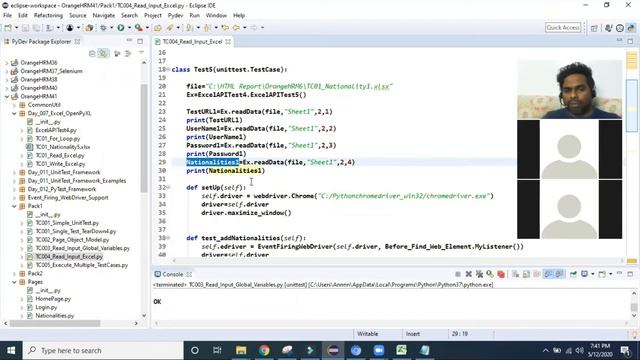The width and height of the screenshot is (640, 360).
Task: Collapse the Day_007_Excel_OpenPyXL package
Action: pyautogui.click(x=14, y=113)
